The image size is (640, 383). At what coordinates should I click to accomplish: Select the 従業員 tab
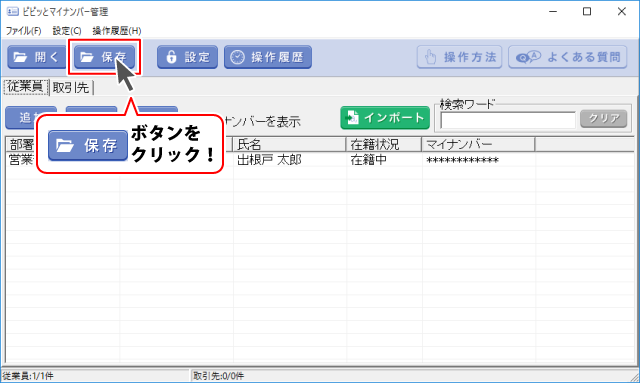26,87
